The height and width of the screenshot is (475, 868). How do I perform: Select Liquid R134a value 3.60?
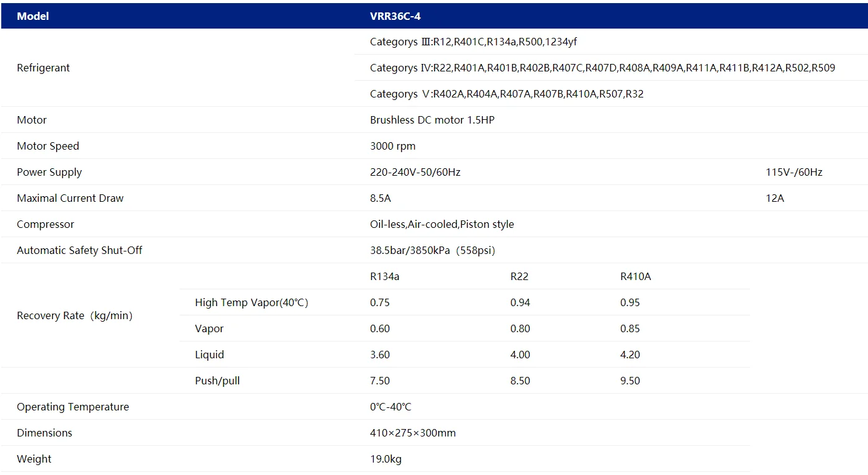click(x=380, y=355)
